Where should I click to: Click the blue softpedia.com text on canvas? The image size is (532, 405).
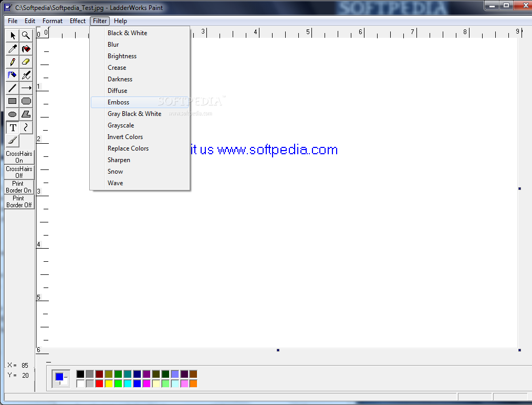point(264,150)
